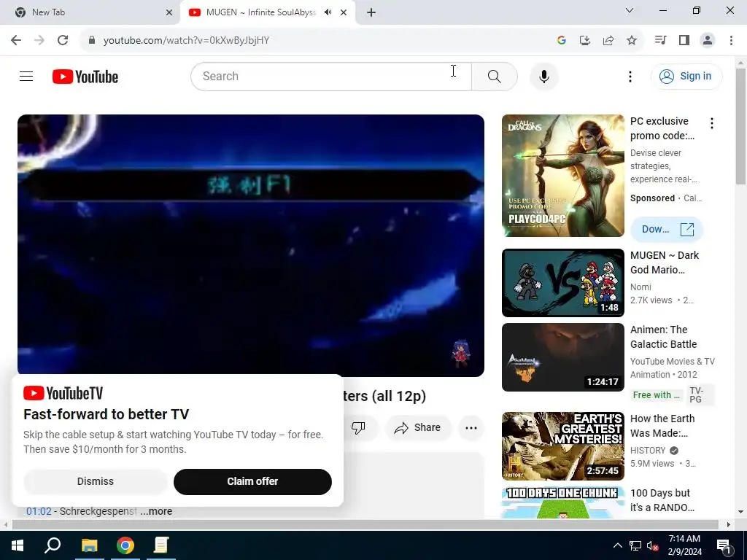Visit Nomi channel name
Screen dimensions: 747x560
(640, 287)
